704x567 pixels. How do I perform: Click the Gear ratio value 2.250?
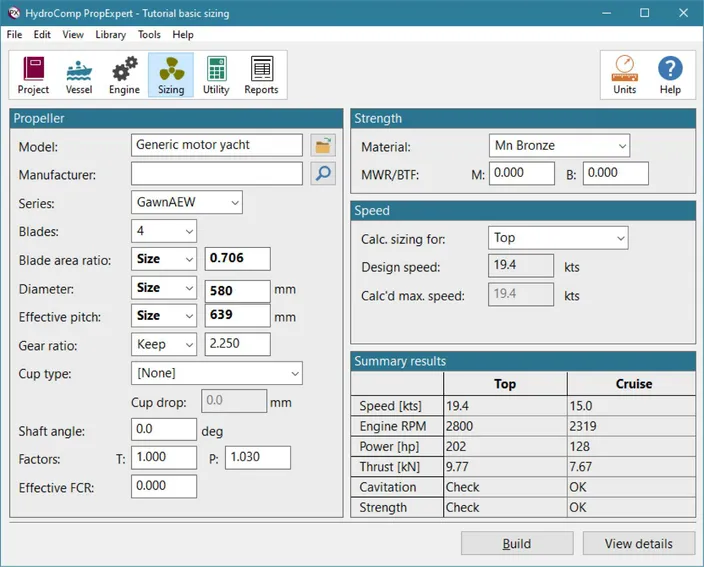click(x=238, y=344)
